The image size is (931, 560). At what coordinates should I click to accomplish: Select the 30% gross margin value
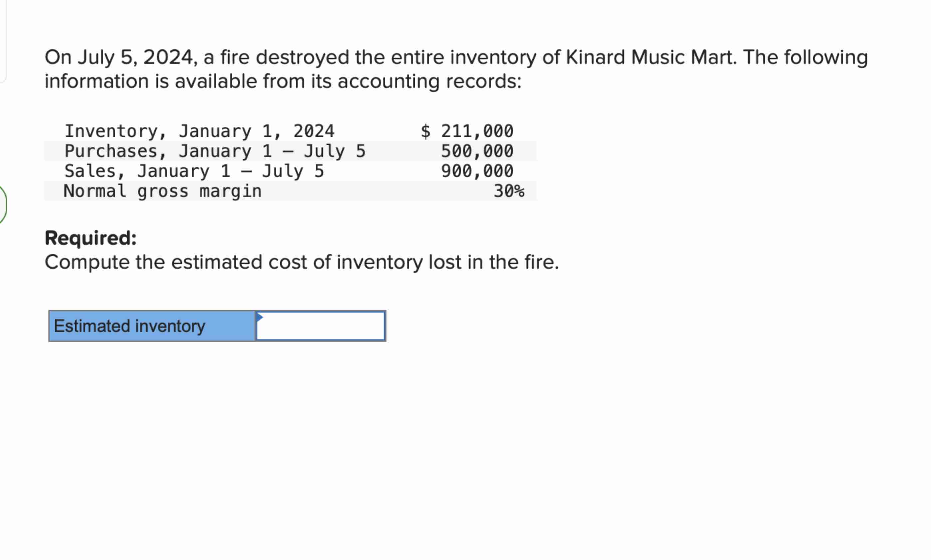coord(509,191)
